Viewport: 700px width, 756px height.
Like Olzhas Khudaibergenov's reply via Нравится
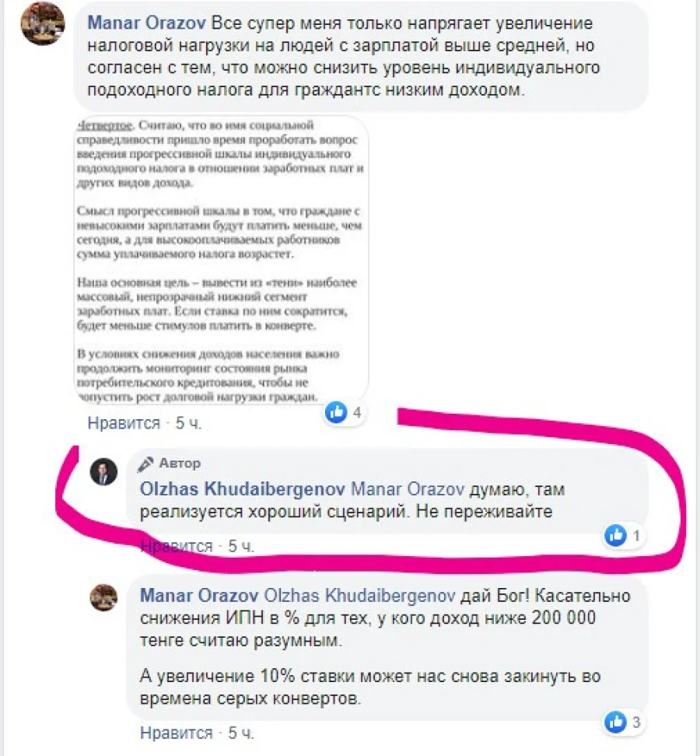point(176,546)
